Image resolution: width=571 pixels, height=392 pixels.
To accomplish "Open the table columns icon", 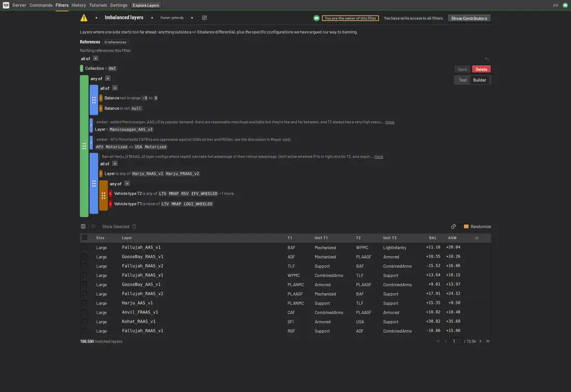I will pyautogui.click(x=83, y=226).
